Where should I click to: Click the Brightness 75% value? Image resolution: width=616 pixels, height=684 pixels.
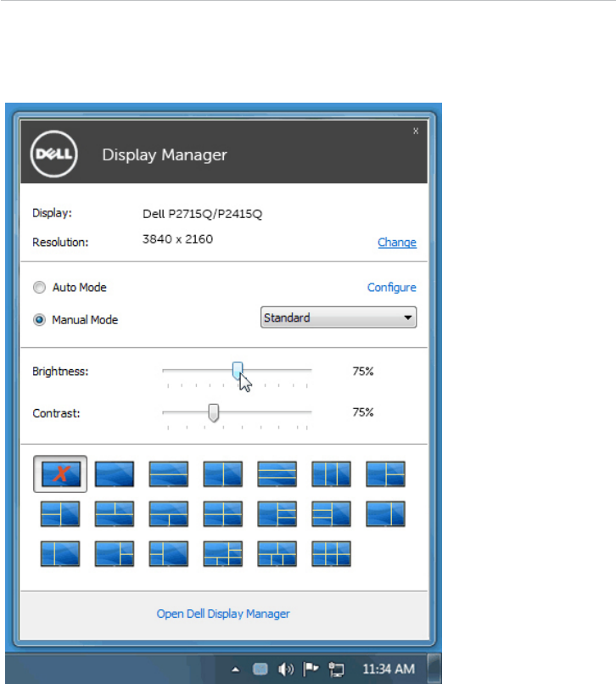point(363,371)
